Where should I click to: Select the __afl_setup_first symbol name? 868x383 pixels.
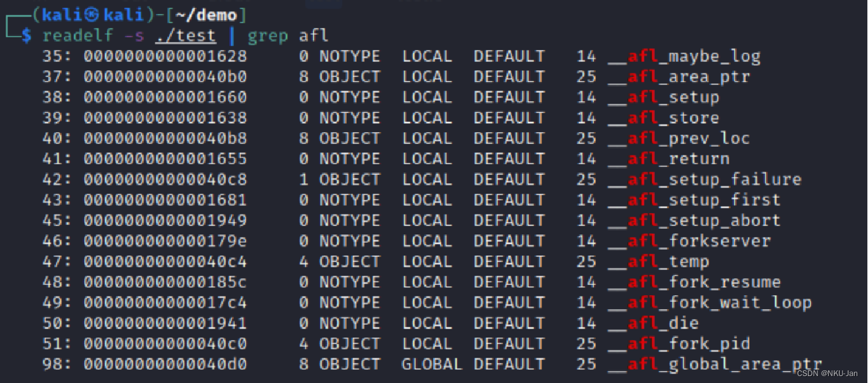[x=694, y=200]
